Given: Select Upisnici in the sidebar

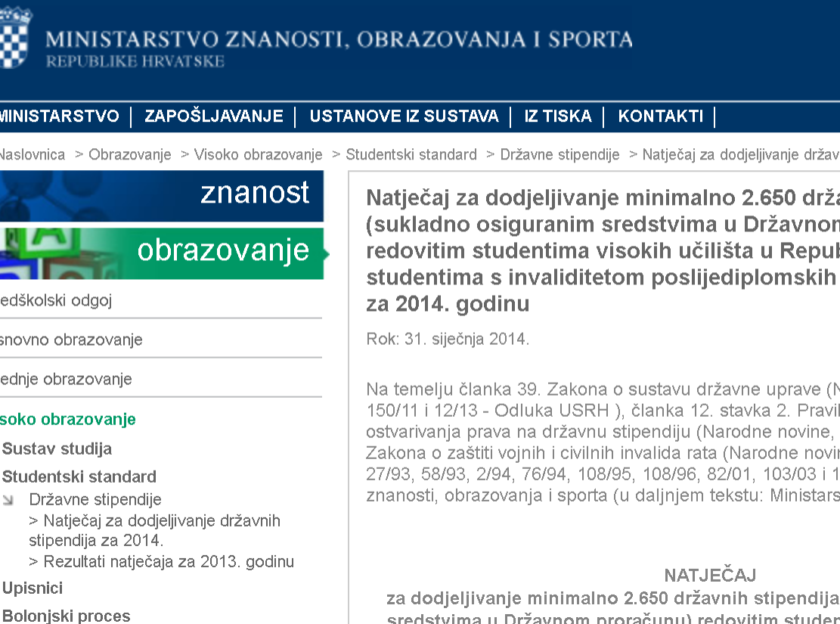Looking at the screenshot, I should pyautogui.click(x=33, y=588).
